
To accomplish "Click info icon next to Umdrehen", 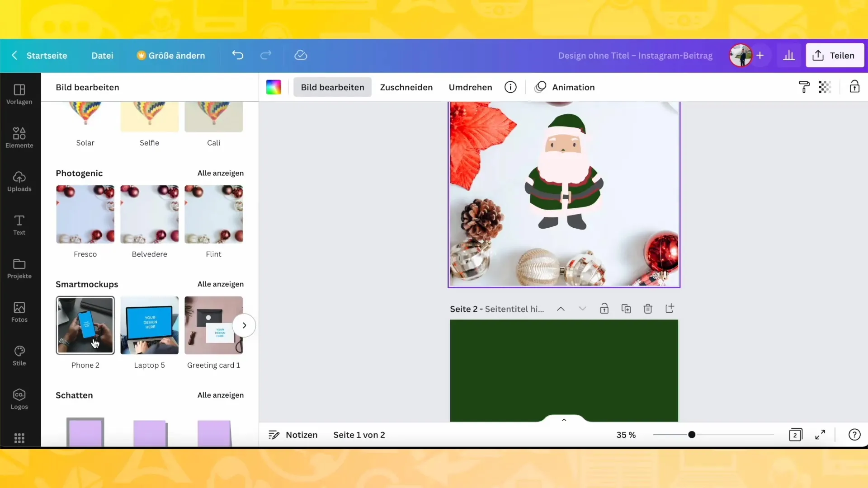I will coord(511,88).
